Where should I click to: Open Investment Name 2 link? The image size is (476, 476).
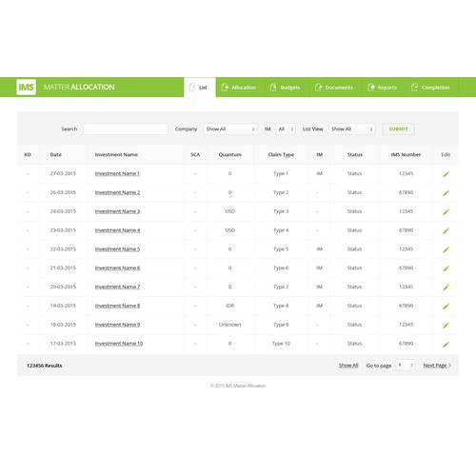click(117, 192)
